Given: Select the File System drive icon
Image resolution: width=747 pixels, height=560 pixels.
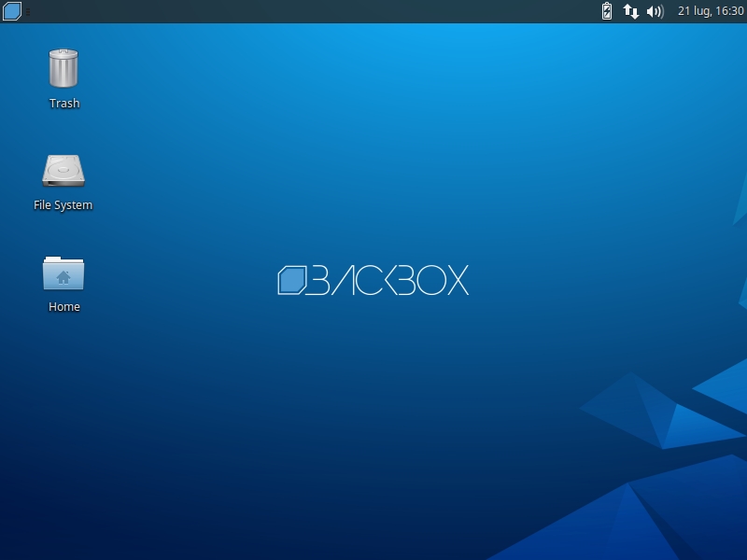Looking at the screenshot, I should coord(63,171).
